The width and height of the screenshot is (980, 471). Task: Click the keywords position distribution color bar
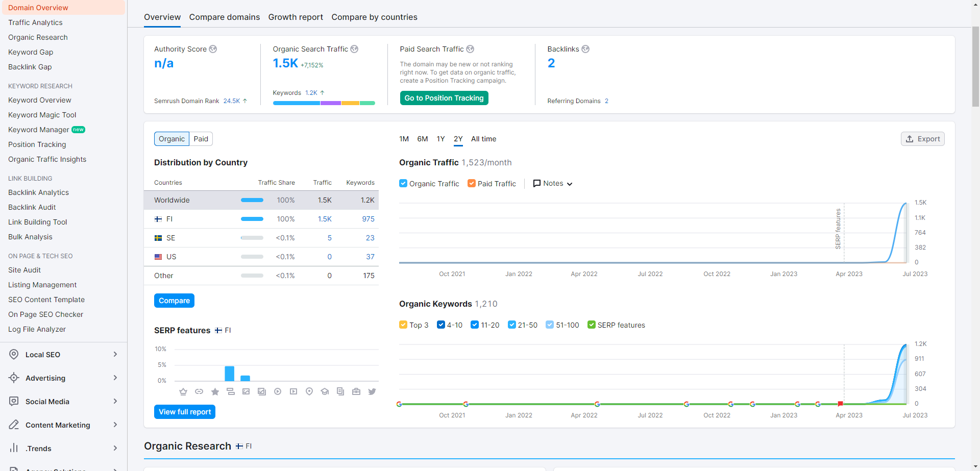click(x=324, y=103)
